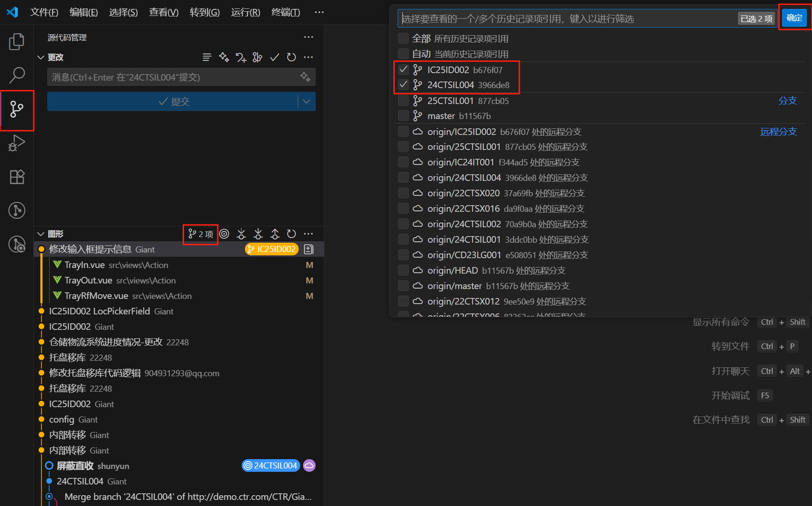The width and height of the screenshot is (812, 506).
Task: Uncheck the IC25ID002 branch checkbox
Action: (x=403, y=70)
